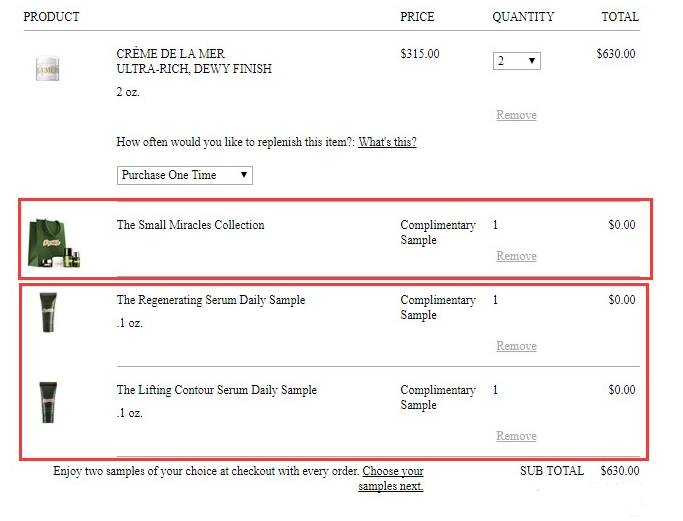Viewport: 683px width, 521px height.
Task: Click the PRODUCT column header
Action: click(51, 17)
